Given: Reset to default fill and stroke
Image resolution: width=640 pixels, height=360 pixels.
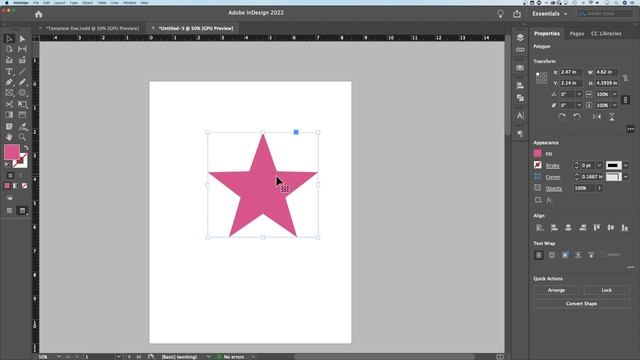Looking at the screenshot, I should point(7,165).
